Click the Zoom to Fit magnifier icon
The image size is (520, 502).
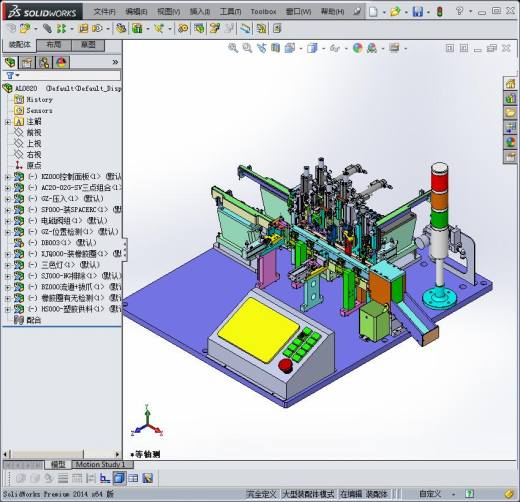point(233,48)
